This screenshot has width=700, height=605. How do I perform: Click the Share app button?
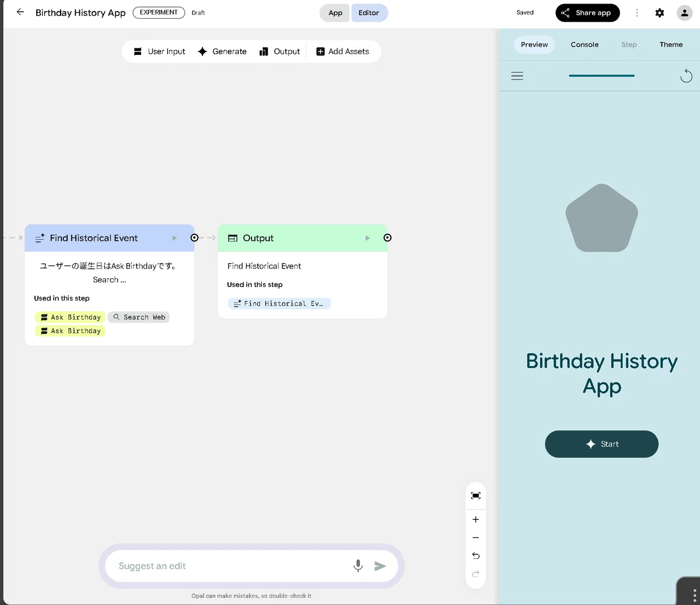(587, 13)
